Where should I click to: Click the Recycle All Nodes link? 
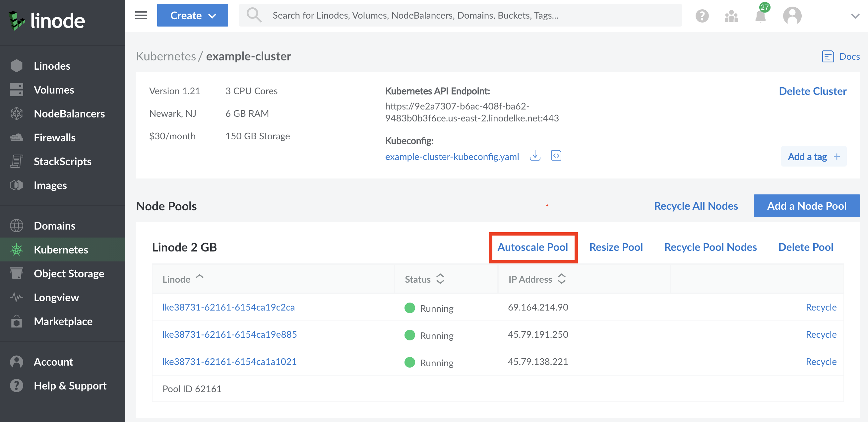[x=696, y=205]
